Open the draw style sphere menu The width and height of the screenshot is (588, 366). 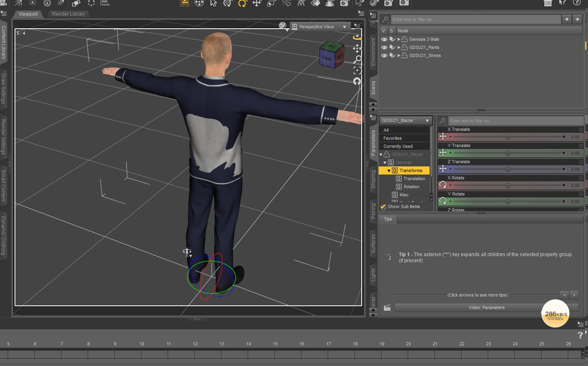[x=284, y=26]
